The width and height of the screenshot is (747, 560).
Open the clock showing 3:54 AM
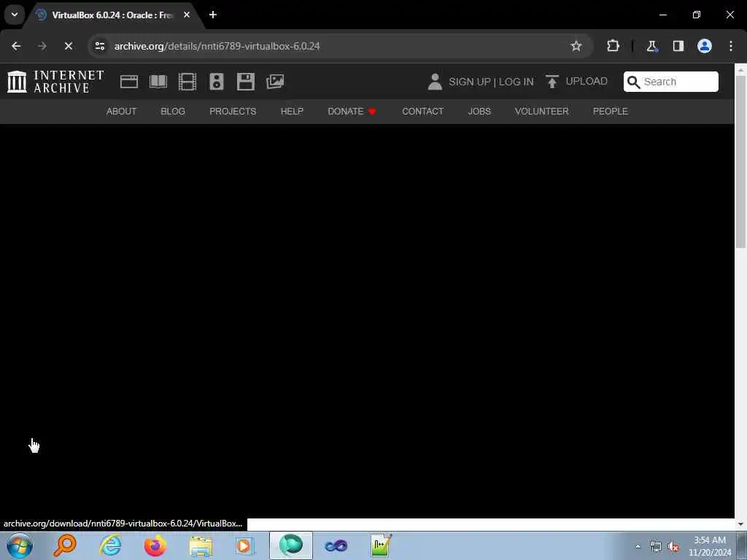point(709,546)
